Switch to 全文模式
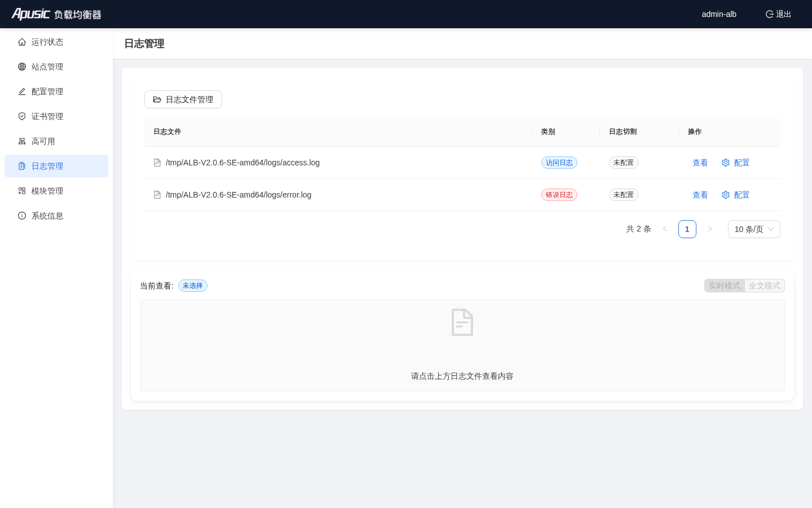The height and width of the screenshot is (508, 812). [x=765, y=286]
